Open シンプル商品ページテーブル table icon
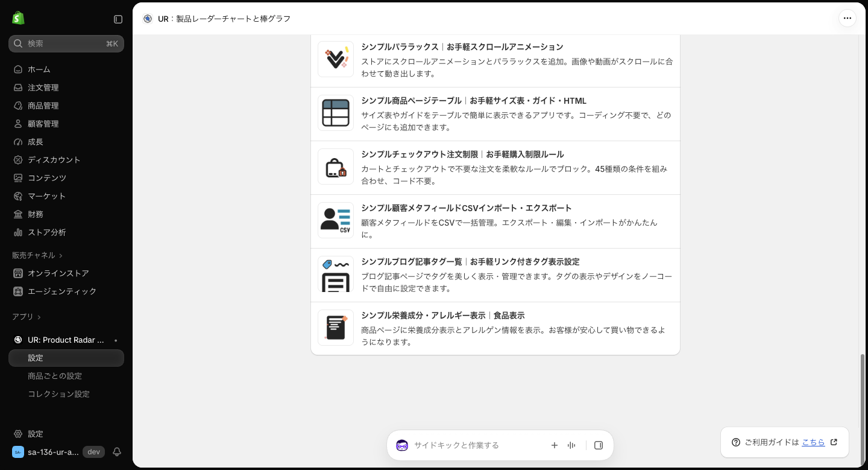This screenshot has height=470, width=868. tap(336, 113)
